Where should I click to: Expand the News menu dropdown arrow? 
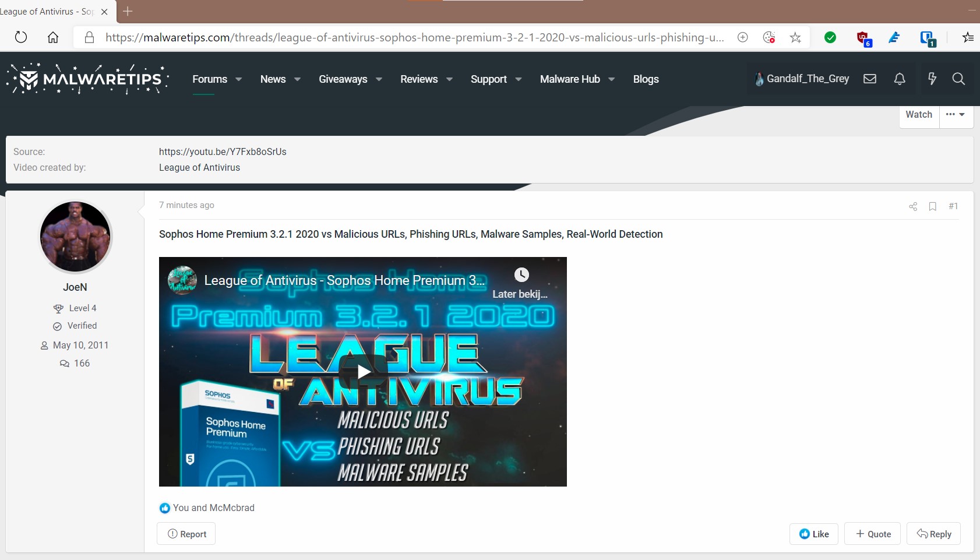[x=297, y=79]
